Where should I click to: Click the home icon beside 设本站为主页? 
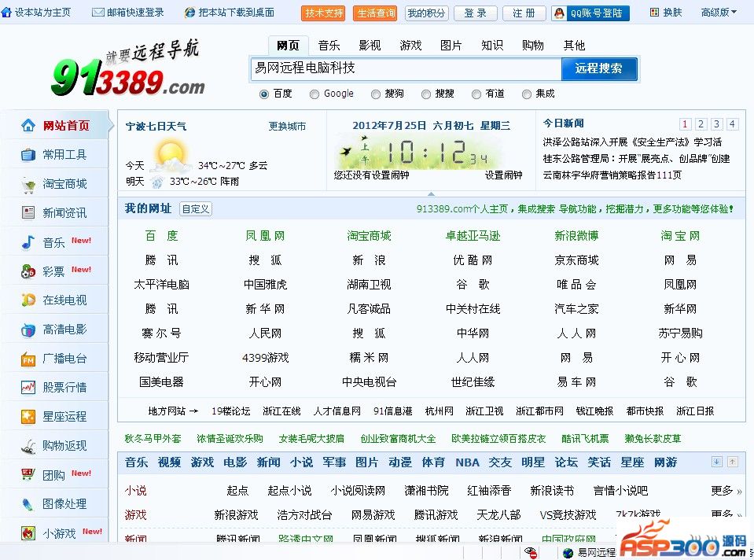click(6, 12)
